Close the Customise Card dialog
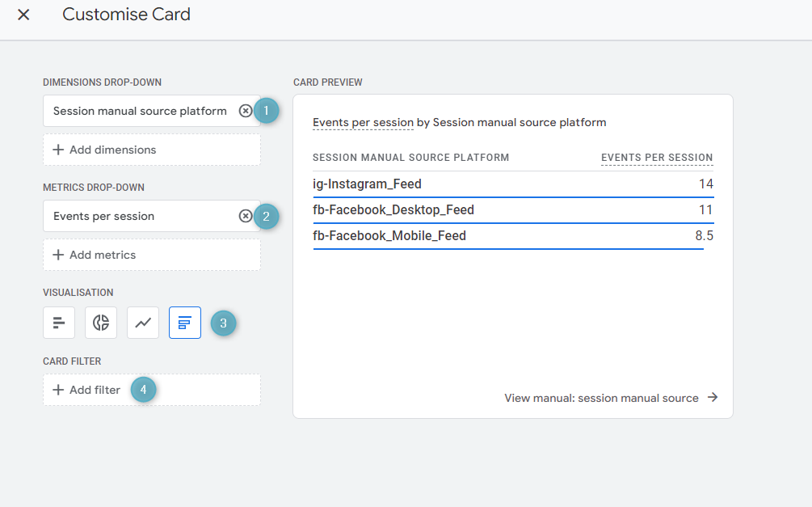Screen dimensions: 812x507 click(23, 15)
